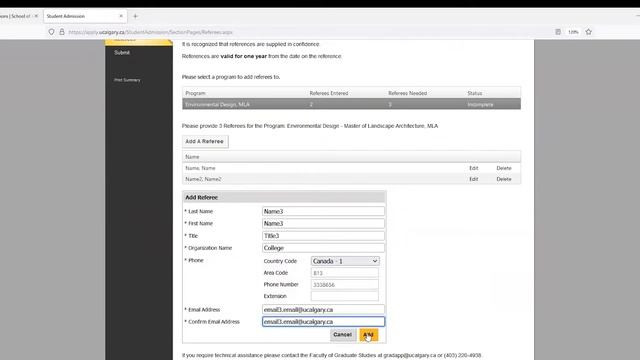The image size is (640, 360).
Task: Click the address bar URL
Action: (x=151, y=32)
